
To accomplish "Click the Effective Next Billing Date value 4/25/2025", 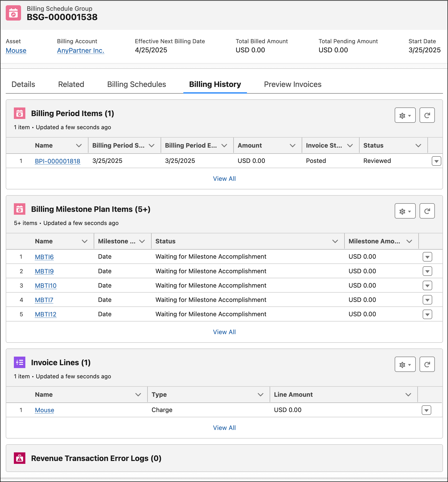I will [151, 50].
